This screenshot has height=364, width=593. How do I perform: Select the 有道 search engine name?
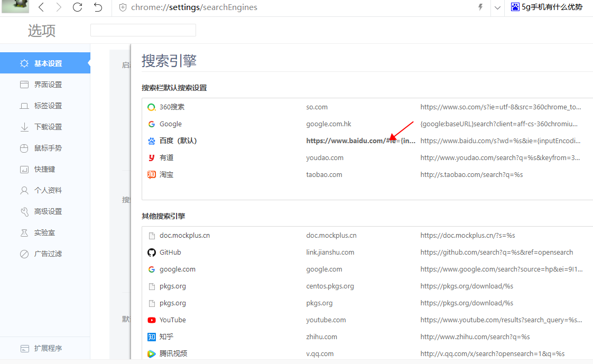click(166, 157)
